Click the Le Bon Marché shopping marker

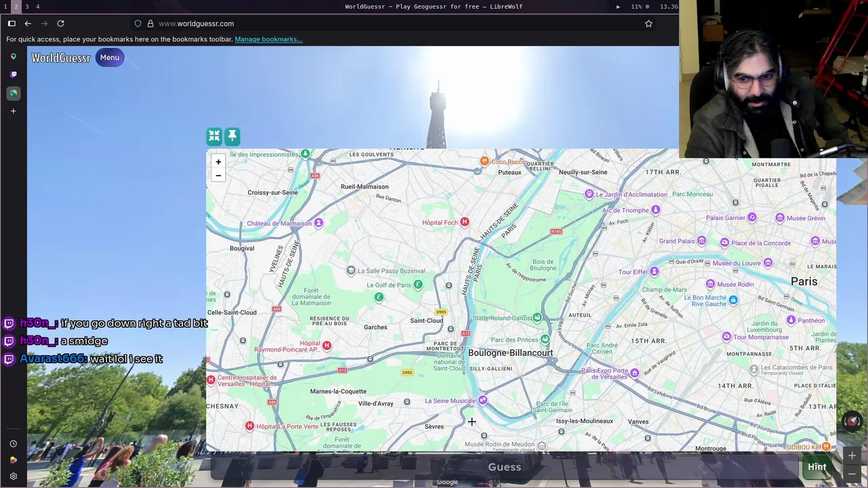(733, 300)
